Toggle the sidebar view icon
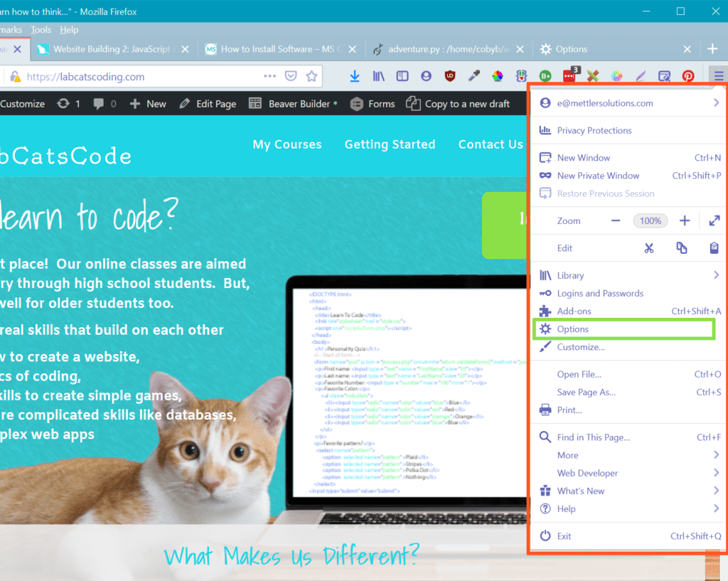Viewport: 728px width, 581px height. (x=402, y=76)
